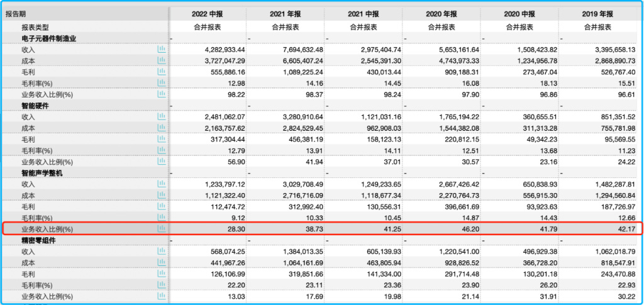Image resolution: width=644 pixels, height=305 pixels.
Task: Open chart icon for 精密零组件 收入 row
Action: click(x=161, y=251)
